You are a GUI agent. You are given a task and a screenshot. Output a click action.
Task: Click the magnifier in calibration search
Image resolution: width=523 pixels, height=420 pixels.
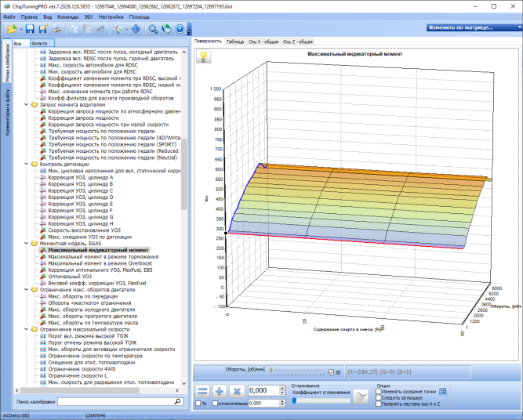pos(177,401)
